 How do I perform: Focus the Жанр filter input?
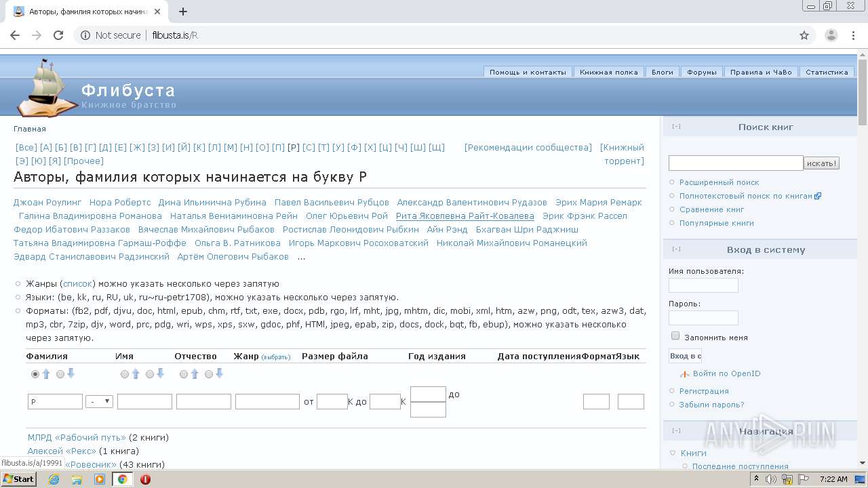[267, 402]
